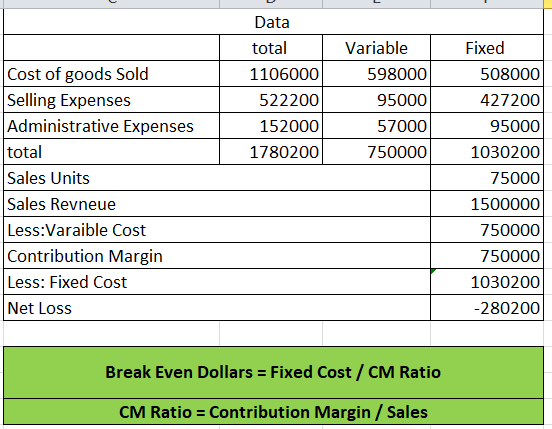Select cell with value 1780200

(x=271, y=152)
